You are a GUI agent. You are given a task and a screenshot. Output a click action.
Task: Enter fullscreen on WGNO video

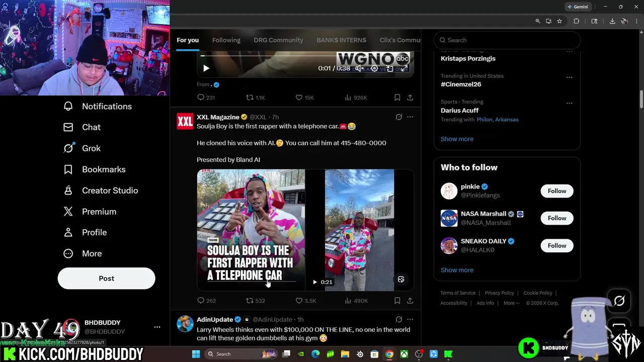tap(404, 68)
